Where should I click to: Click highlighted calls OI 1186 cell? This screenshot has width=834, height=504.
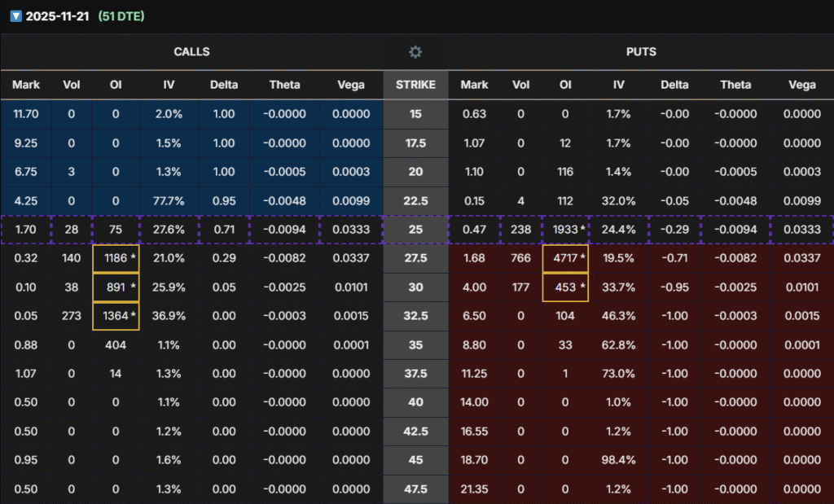[x=116, y=258]
